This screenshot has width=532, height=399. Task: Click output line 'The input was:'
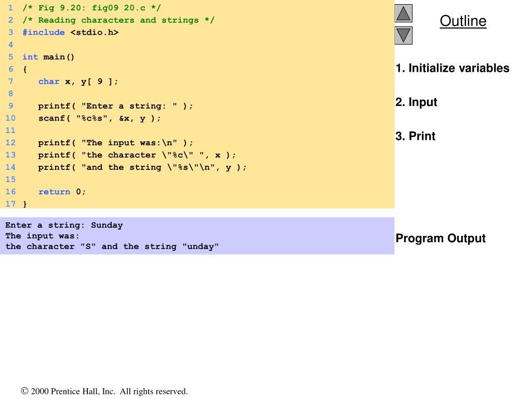(42, 236)
